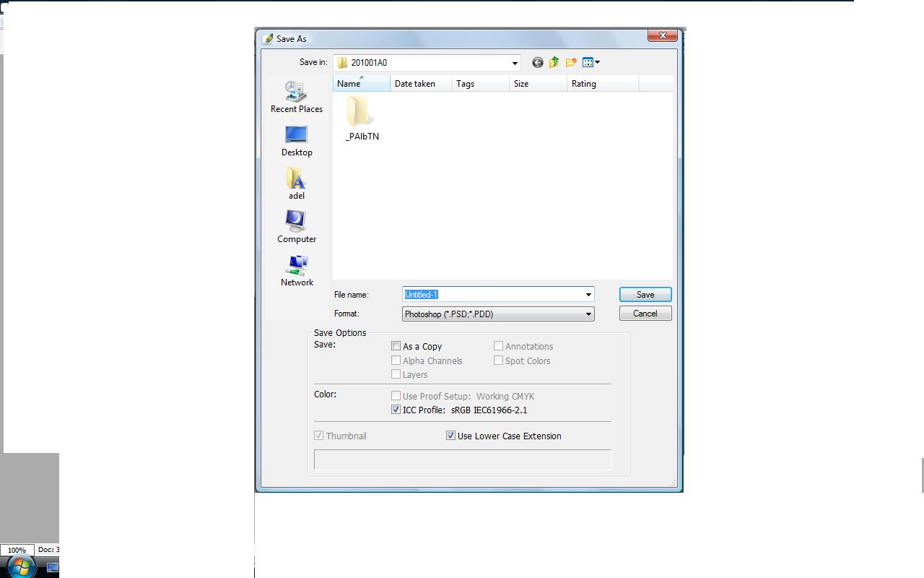
Task: Open the adel user folder
Action: (x=296, y=184)
